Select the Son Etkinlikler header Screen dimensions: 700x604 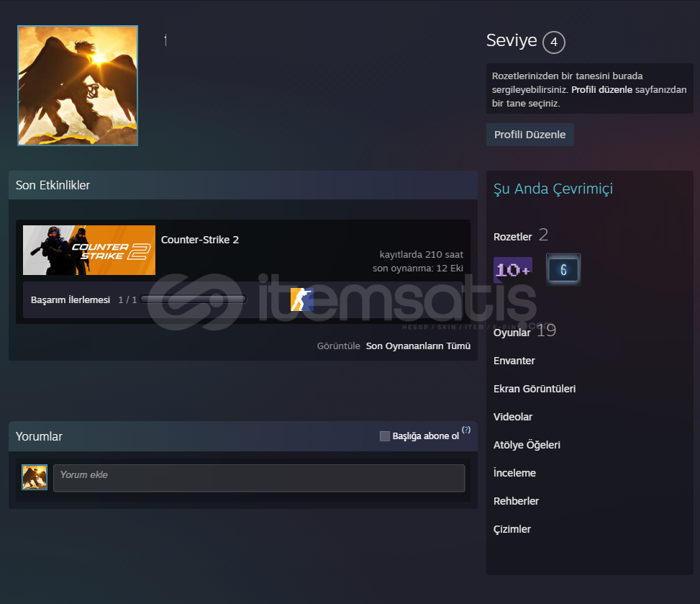(53, 185)
